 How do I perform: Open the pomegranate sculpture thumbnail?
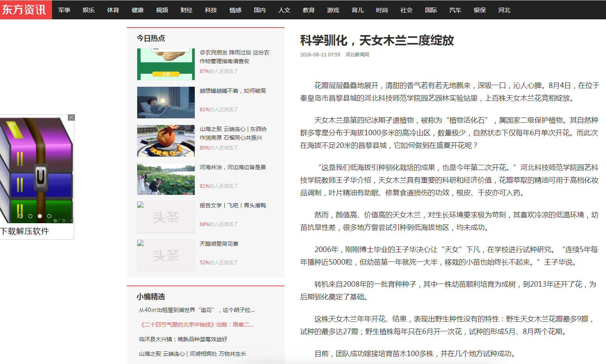click(166, 141)
